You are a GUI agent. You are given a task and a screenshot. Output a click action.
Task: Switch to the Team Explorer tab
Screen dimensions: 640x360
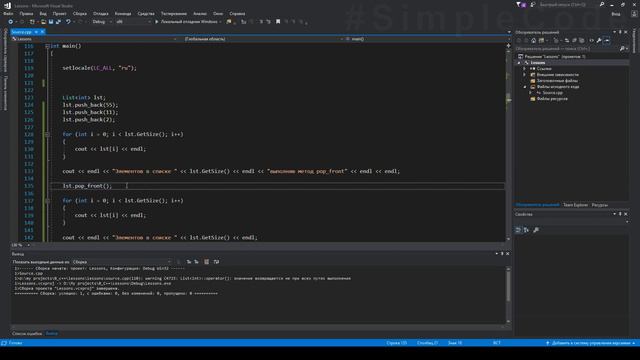pos(576,205)
